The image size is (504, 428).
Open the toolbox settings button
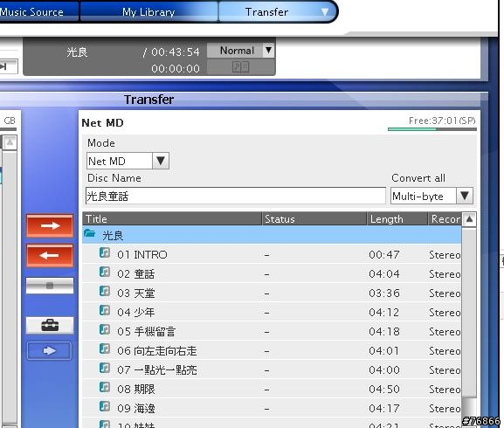[x=50, y=326]
